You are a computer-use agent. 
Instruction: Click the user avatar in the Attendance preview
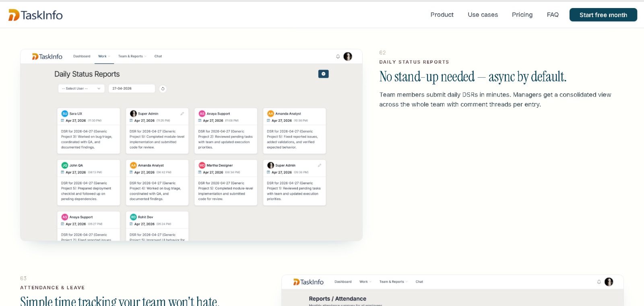[x=609, y=282]
